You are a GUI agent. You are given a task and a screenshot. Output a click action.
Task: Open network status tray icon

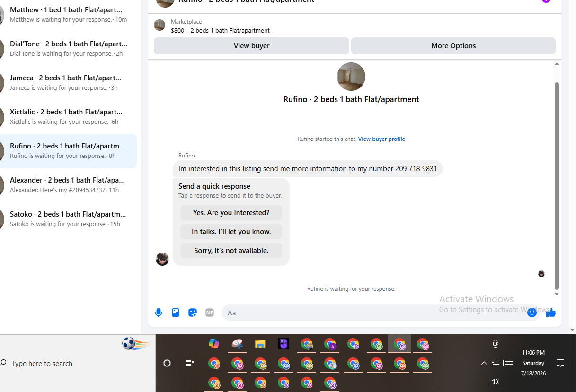tap(496, 363)
